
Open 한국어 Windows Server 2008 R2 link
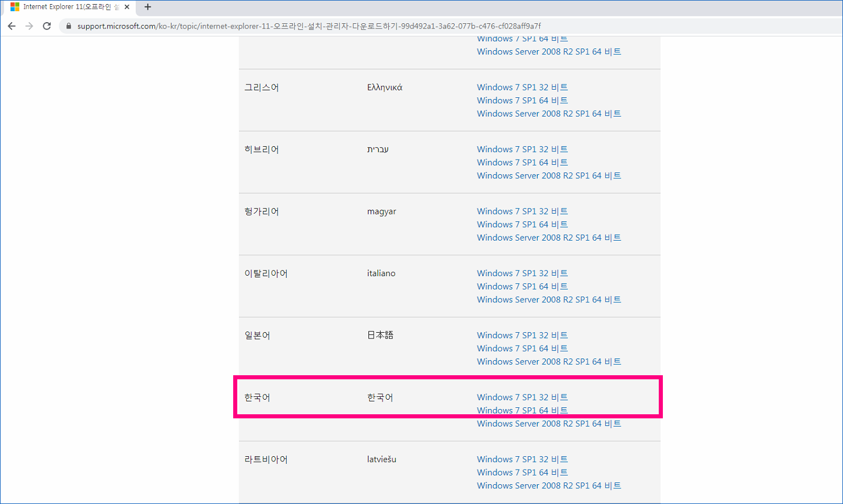(549, 424)
